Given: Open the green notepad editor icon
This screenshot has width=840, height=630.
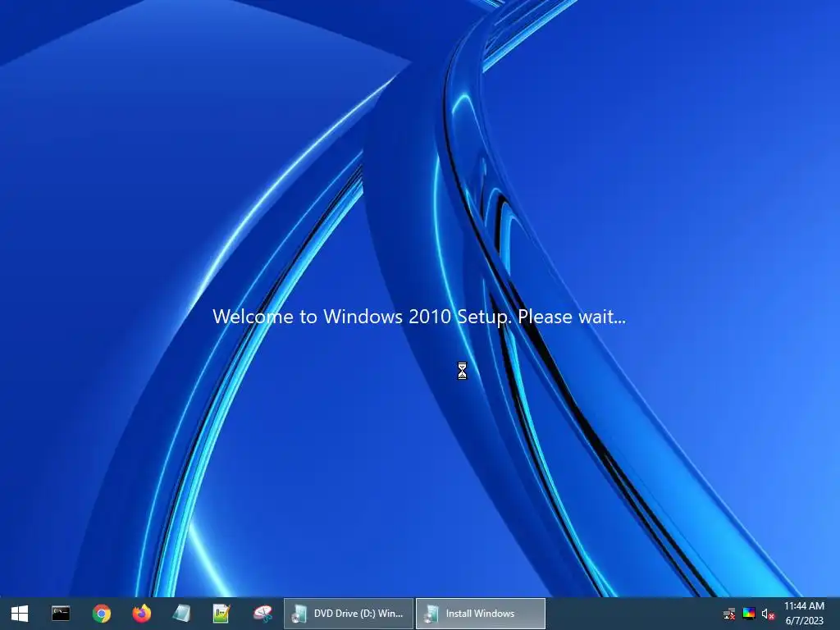Looking at the screenshot, I should [221, 614].
